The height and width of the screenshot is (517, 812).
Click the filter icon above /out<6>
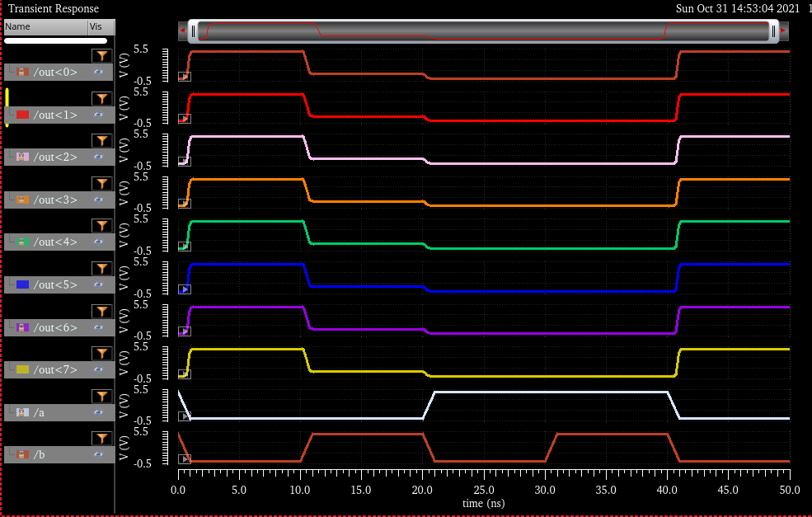pyautogui.click(x=102, y=311)
